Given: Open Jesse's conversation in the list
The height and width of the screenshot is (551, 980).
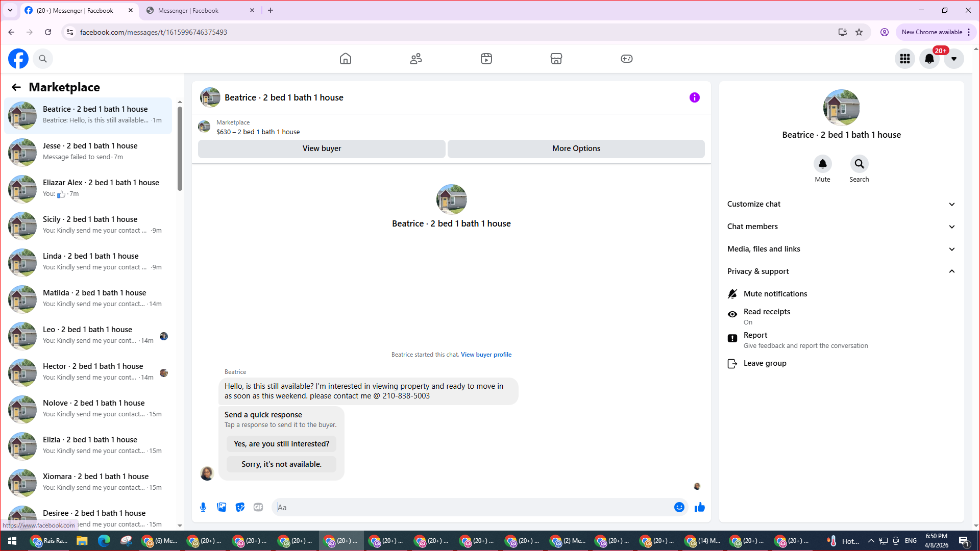Looking at the screenshot, I should pos(89,152).
